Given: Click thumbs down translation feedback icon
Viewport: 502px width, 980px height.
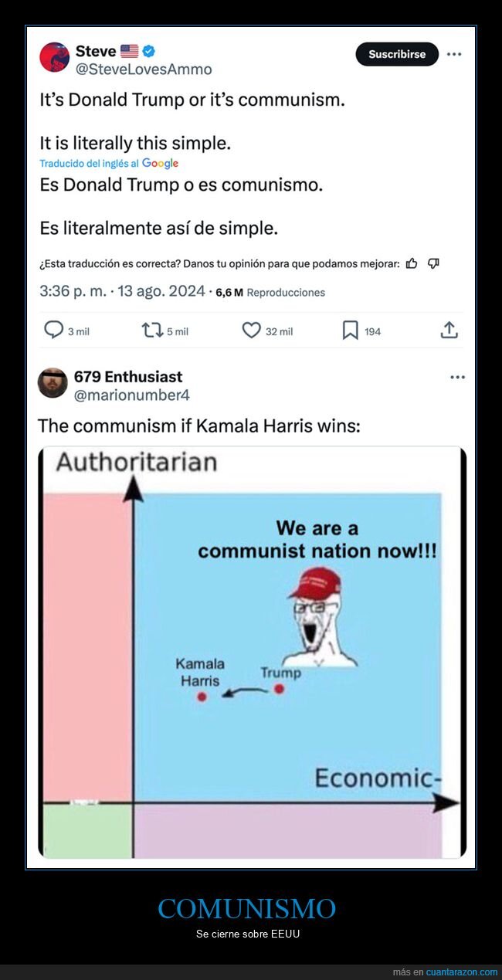Looking at the screenshot, I should click(x=433, y=263).
